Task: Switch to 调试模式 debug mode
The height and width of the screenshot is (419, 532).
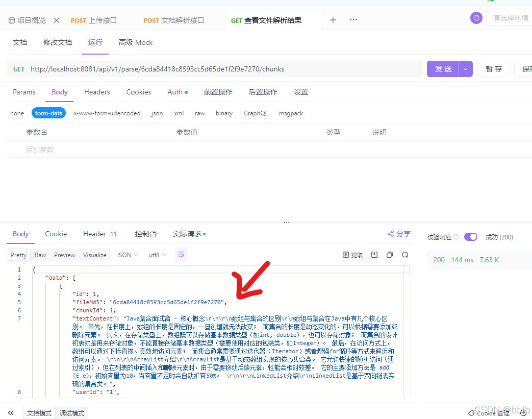Action: tap(71, 412)
